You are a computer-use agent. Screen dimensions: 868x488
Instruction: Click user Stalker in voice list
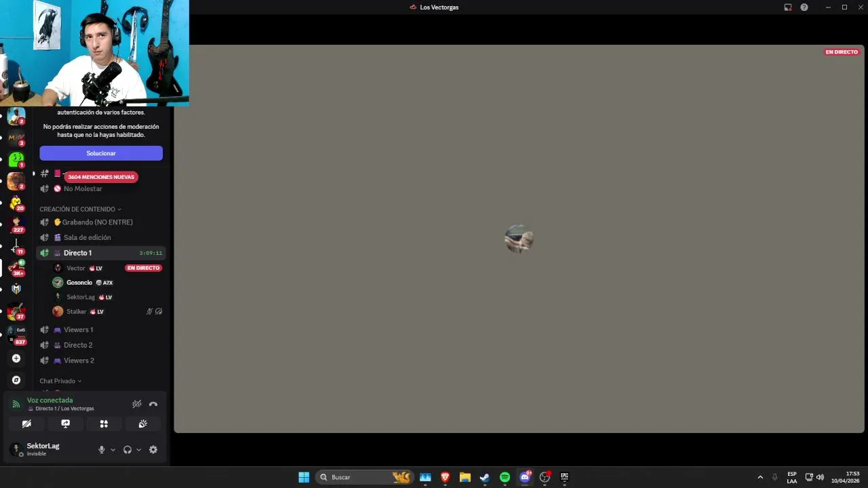76,312
